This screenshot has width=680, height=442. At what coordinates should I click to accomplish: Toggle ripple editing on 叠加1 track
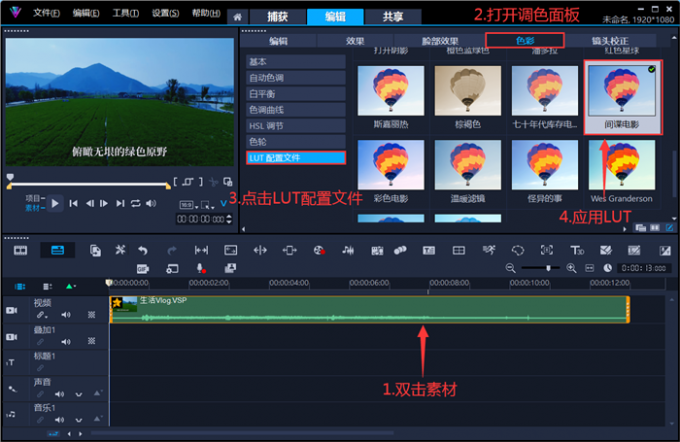point(40,342)
